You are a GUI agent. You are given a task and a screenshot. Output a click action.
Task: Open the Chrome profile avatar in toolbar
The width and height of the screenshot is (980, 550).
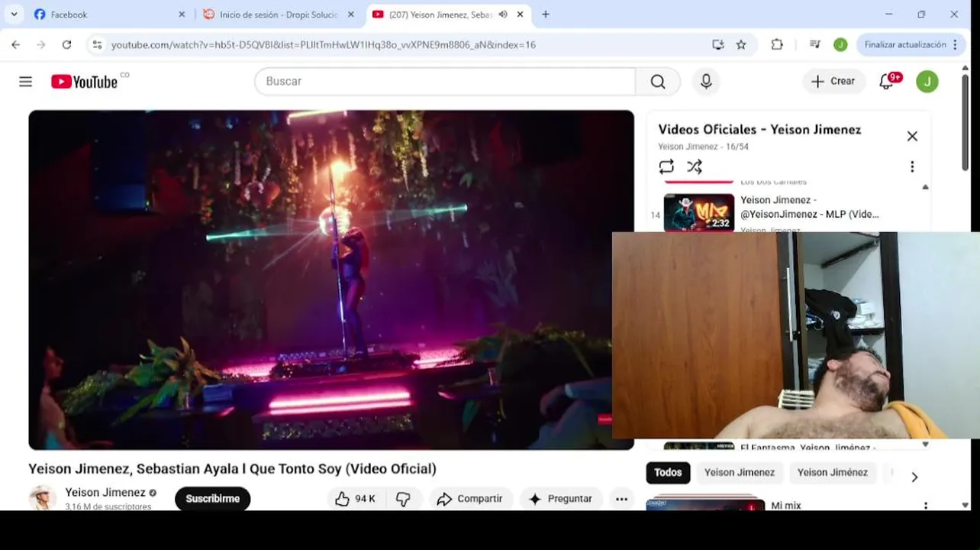coord(840,45)
